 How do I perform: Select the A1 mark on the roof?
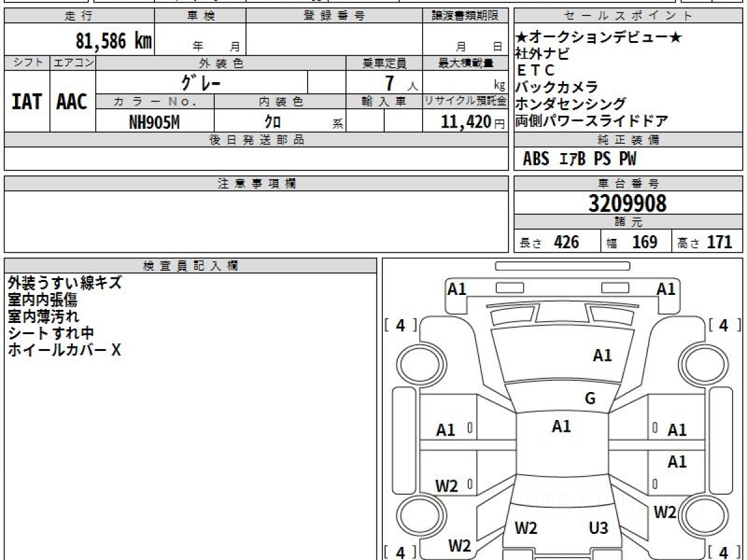pos(561,426)
